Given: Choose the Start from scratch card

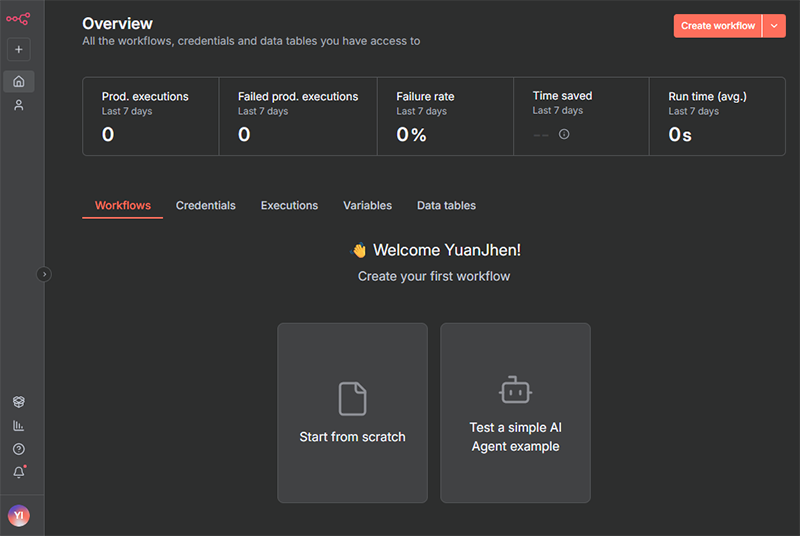Looking at the screenshot, I should (x=352, y=412).
